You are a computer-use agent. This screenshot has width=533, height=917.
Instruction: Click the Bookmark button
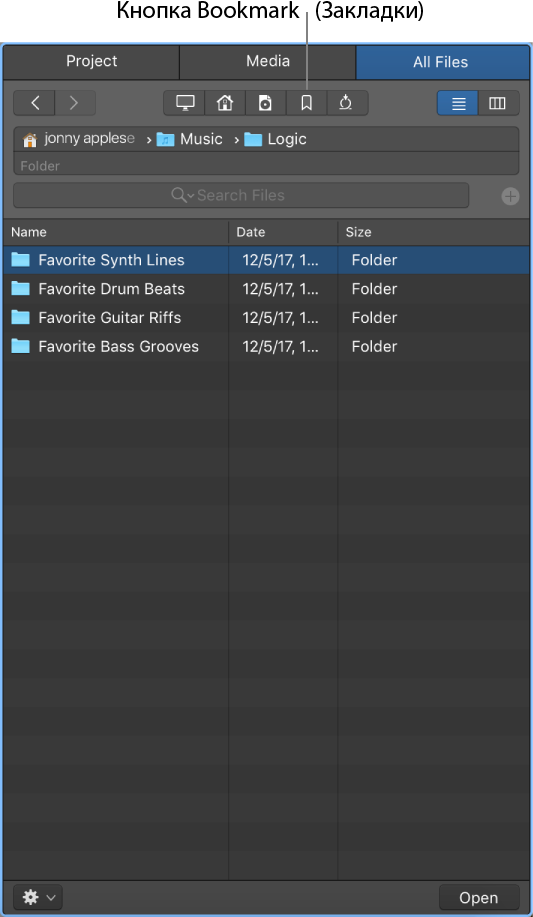306,103
